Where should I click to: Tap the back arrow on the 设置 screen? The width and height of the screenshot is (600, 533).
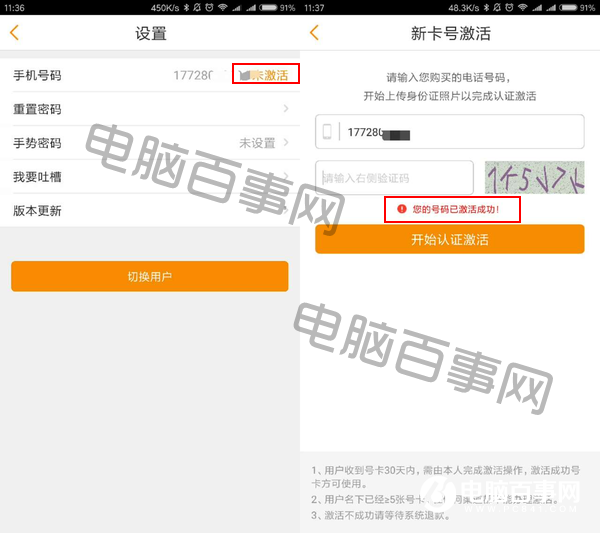pos(14,33)
